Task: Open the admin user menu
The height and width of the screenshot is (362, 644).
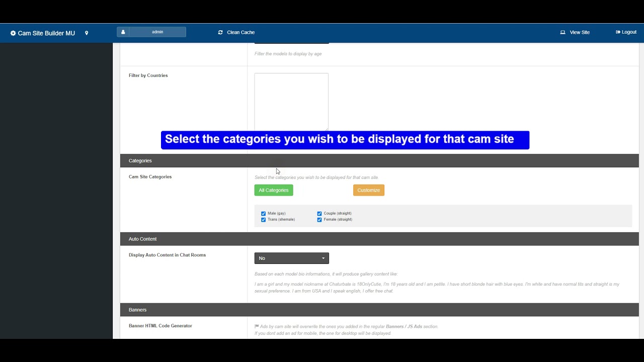Action: (x=151, y=32)
